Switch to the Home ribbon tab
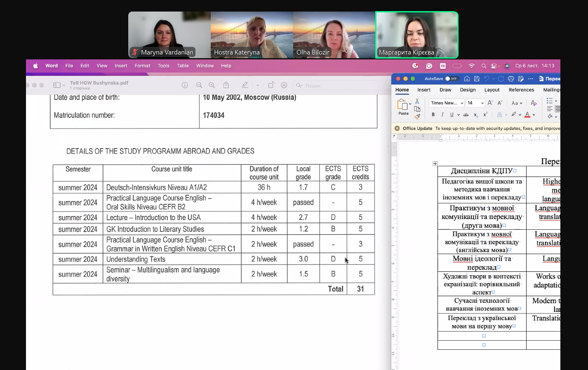 [402, 90]
